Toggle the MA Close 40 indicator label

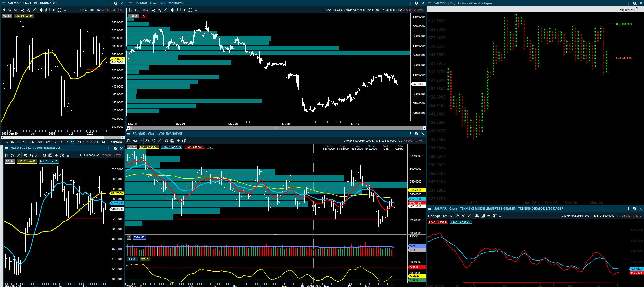point(27,162)
